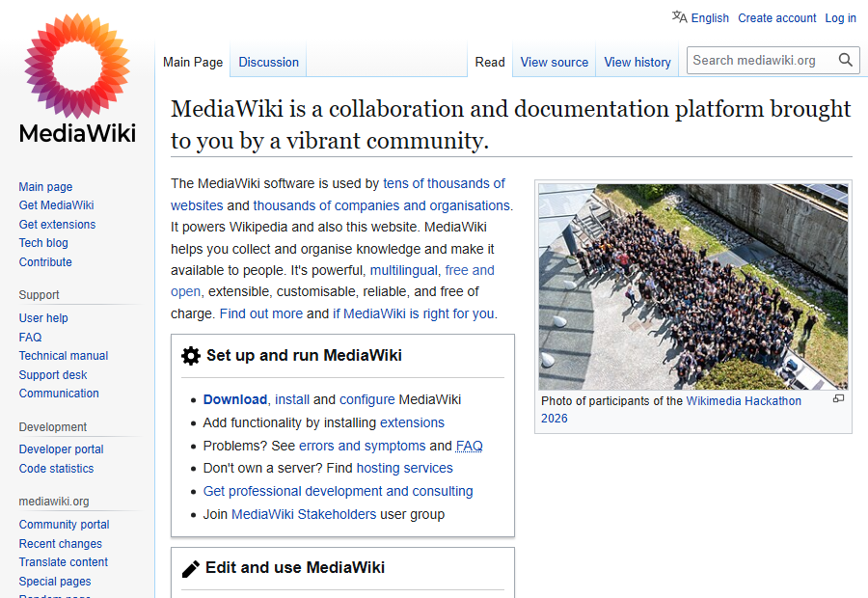Open Support desk sidebar link
This screenshot has height=598, width=868.
(x=53, y=375)
